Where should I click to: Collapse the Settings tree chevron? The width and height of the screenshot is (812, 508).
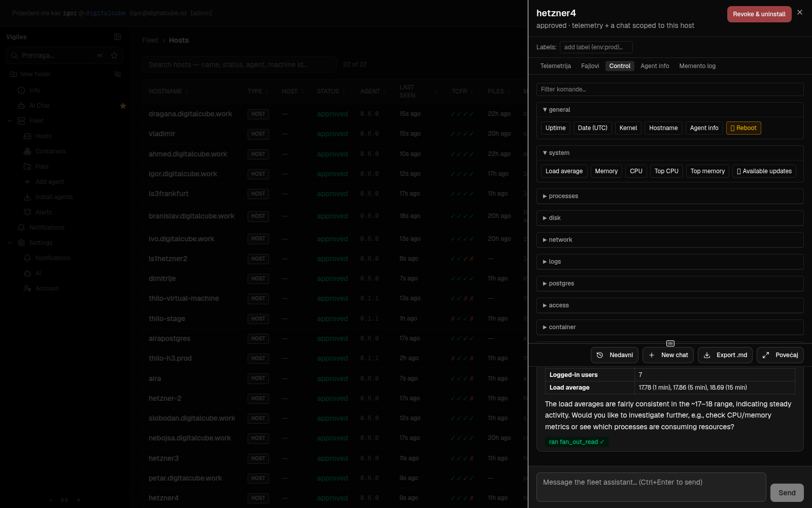pos(10,243)
